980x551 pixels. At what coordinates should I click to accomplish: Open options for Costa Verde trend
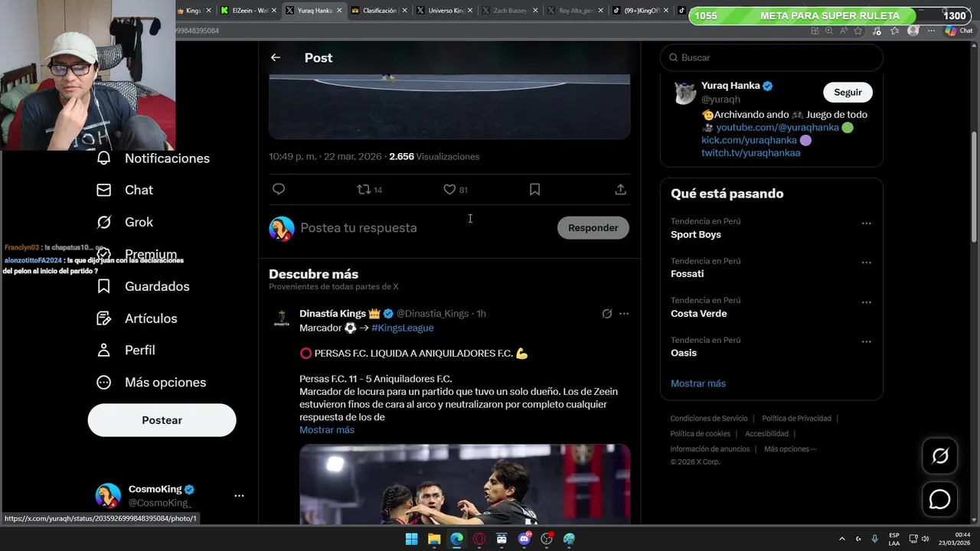coord(866,302)
